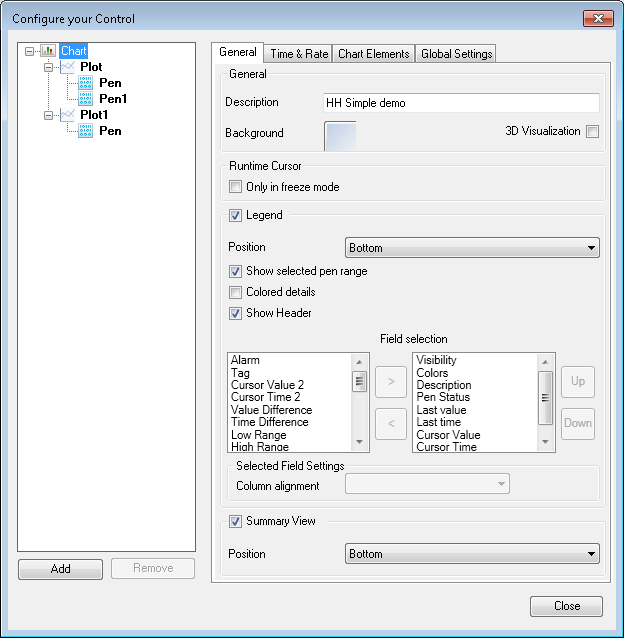Click the Plot1 node line-graph icon
This screenshot has height=638, width=624.
coord(68,115)
